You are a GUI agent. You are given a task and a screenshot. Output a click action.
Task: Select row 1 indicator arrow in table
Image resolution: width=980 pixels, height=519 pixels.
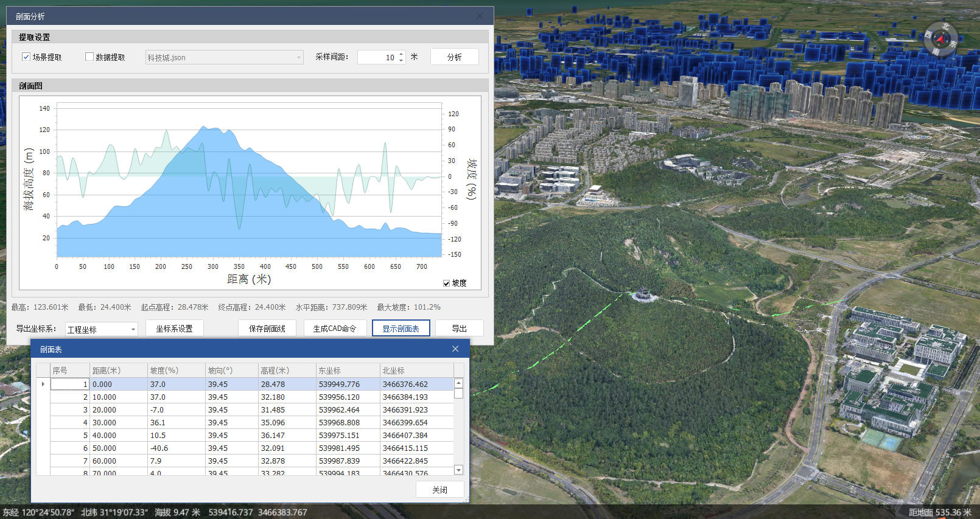coord(43,384)
